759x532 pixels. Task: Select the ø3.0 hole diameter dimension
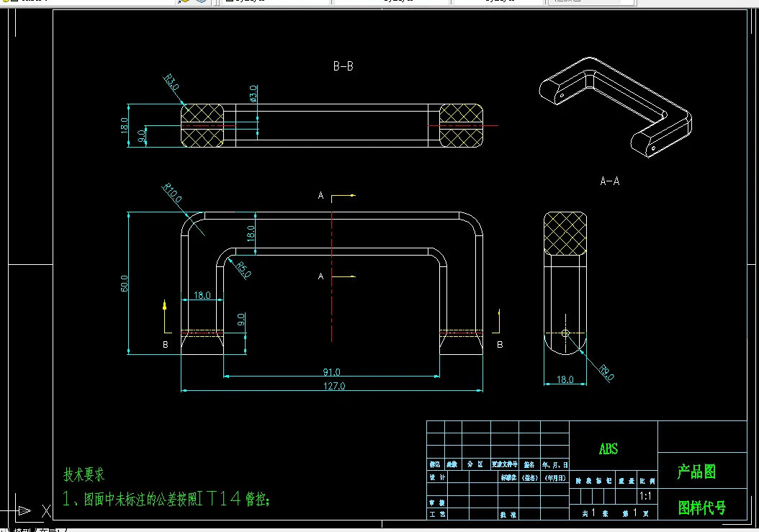pos(253,94)
